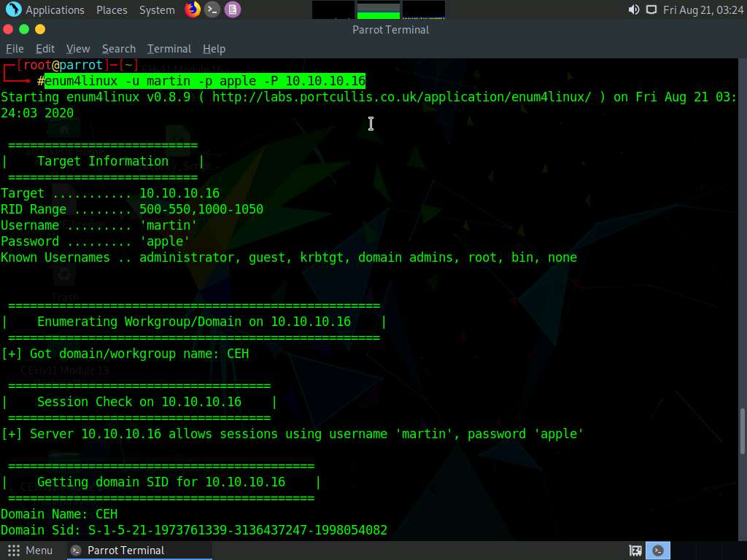This screenshot has width=747, height=560.
Task: Click 'Getting domain SID' header text
Action: 161,482
